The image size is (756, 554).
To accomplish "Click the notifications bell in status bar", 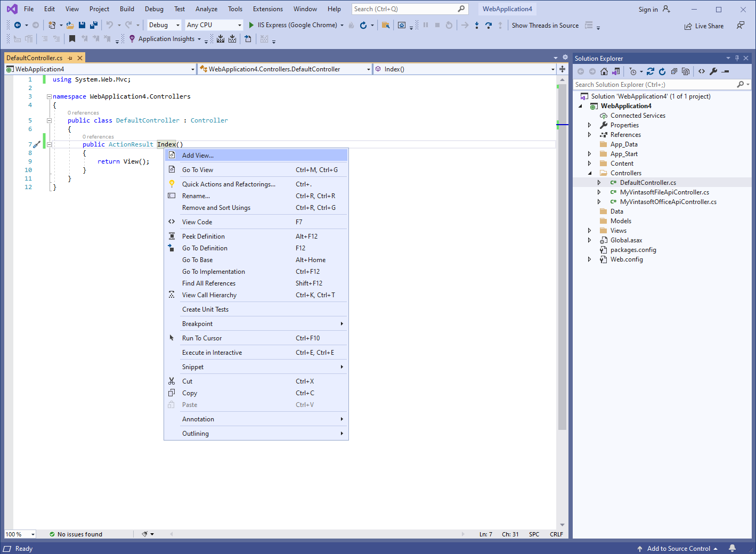I will click(732, 548).
